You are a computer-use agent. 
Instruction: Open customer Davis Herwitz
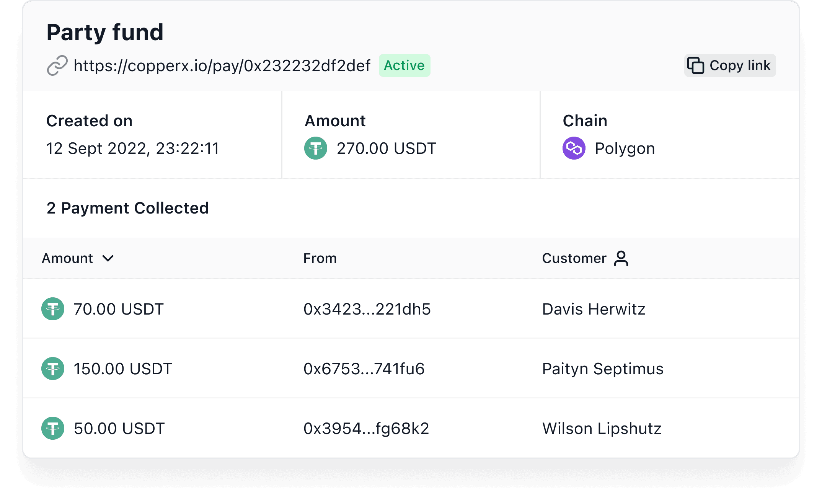(x=594, y=309)
